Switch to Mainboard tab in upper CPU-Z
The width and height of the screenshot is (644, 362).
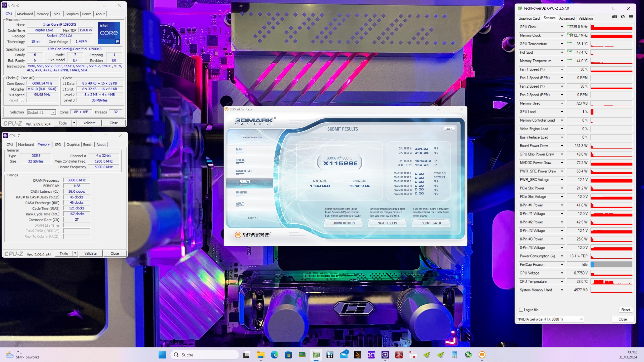coord(25,14)
